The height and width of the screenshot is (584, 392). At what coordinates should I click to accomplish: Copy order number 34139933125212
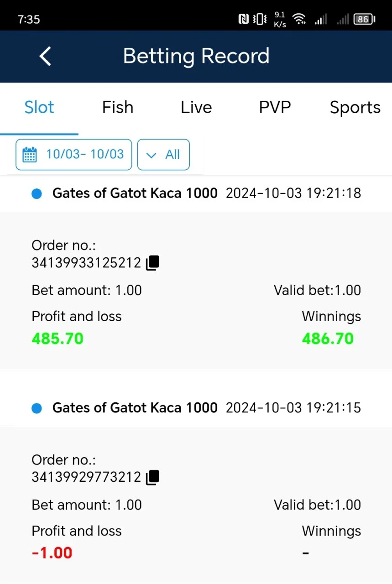pyautogui.click(x=152, y=263)
